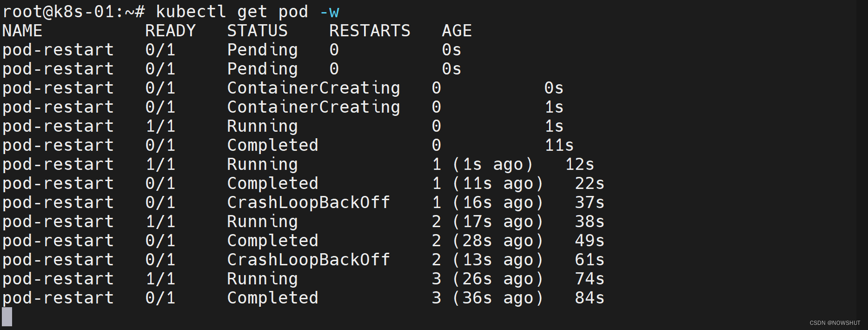Click CrashLoopBackOff status in the 61s row
This screenshot has height=330, width=868.
click(x=308, y=260)
